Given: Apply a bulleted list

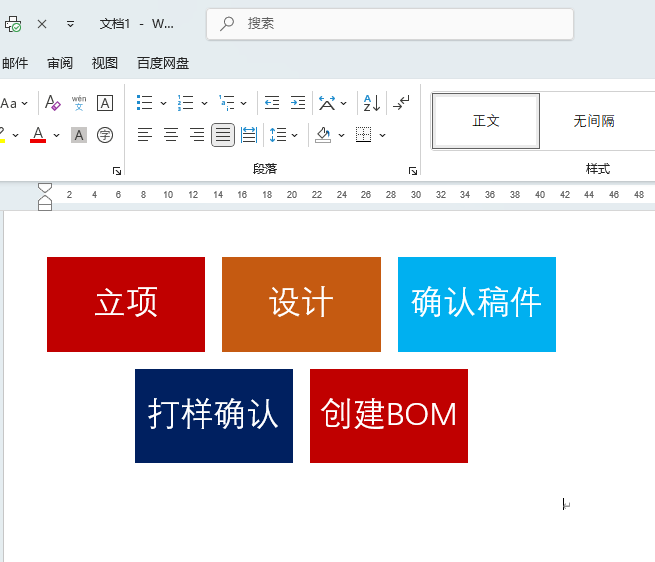Looking at the screenshot, I should (145, 103).
